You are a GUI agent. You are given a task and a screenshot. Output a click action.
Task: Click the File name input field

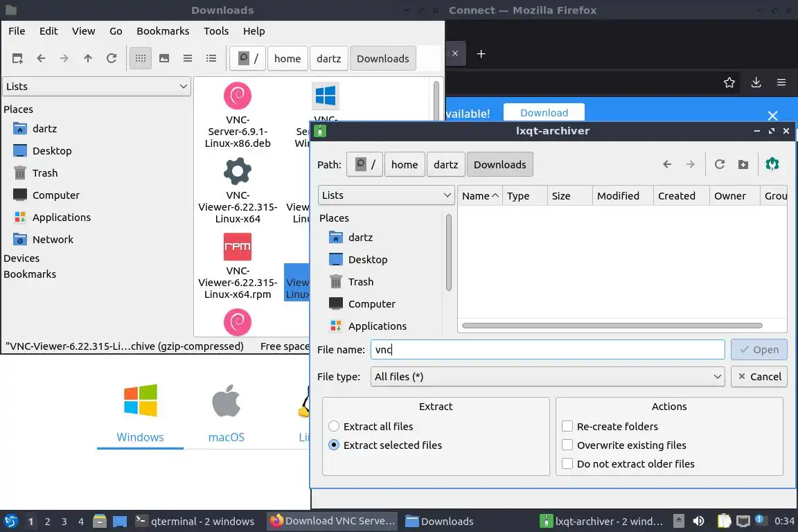[548, 349]
